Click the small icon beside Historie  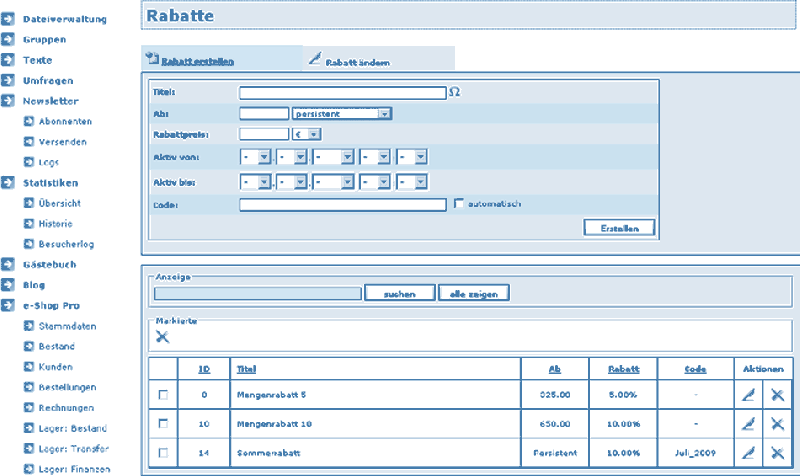tap(29, 223)
